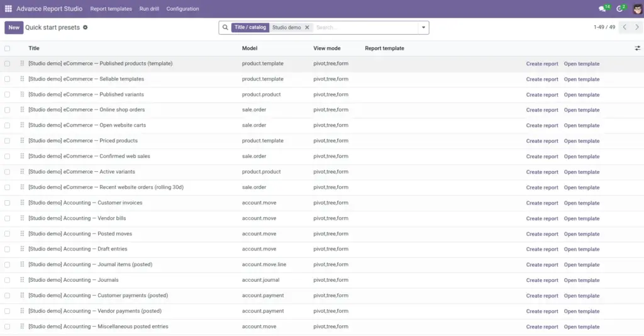Open the Accounting — Draft entries record
This screenshot has width=644, height=336.
[77, 249]
